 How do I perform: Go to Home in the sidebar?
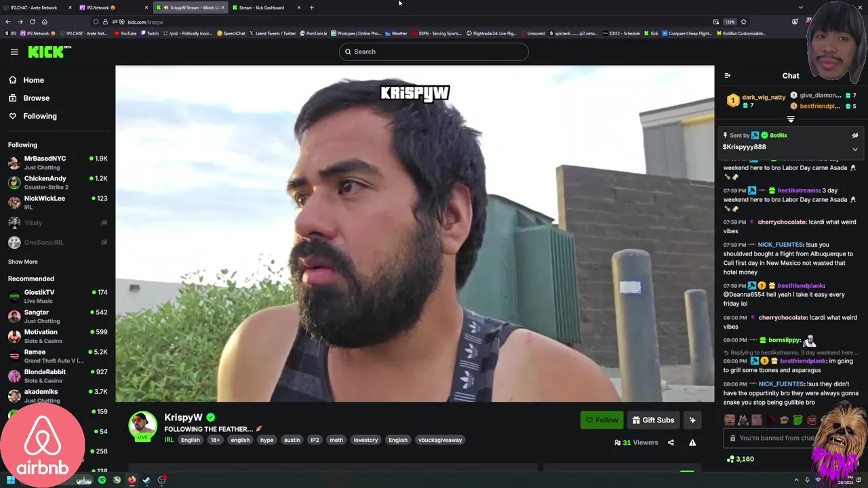33,80
